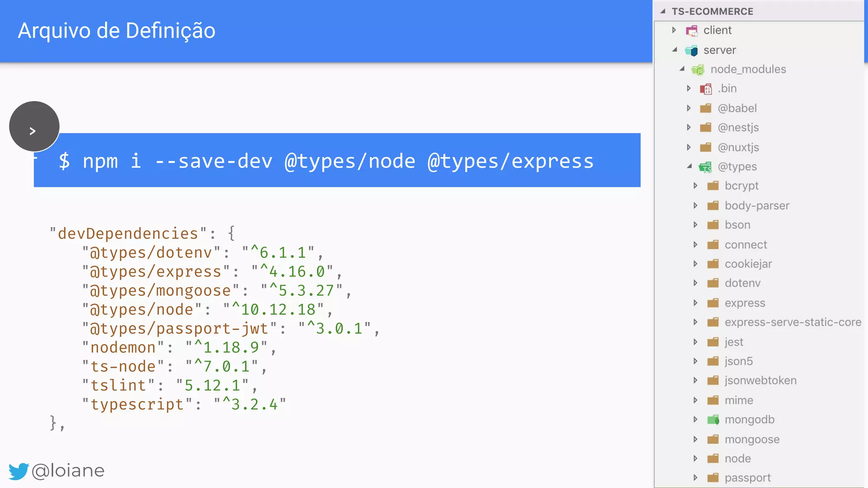868x488 pixels.
Task: Click the @nuxtjs folder icon
Action: (x=706, y=147)
